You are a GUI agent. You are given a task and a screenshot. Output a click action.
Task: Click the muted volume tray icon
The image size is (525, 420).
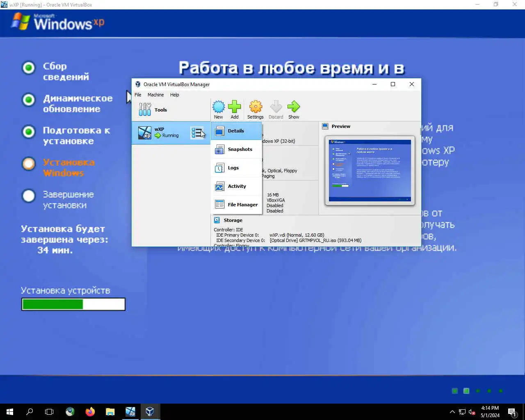472,412
